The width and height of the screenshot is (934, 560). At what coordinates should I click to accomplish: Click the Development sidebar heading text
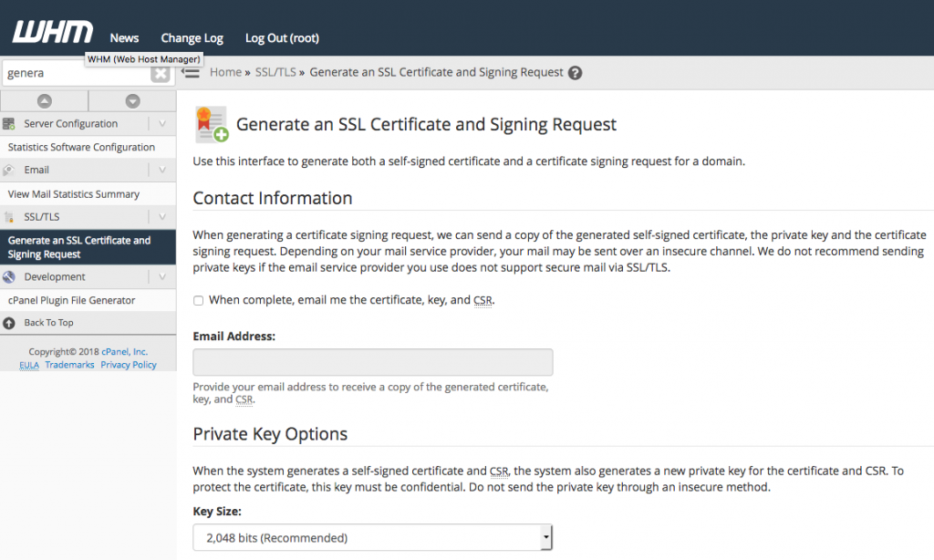[x=55, y=277]
